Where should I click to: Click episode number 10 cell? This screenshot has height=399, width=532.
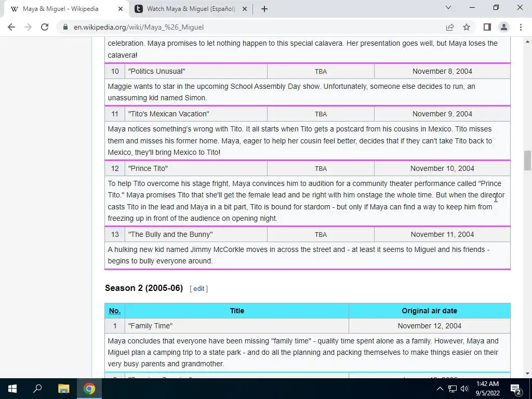point(115,71)
